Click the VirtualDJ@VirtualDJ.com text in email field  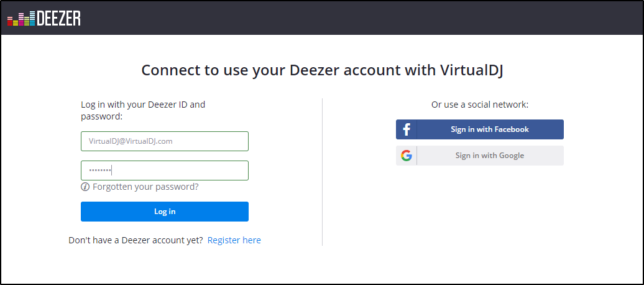[131, 141]
